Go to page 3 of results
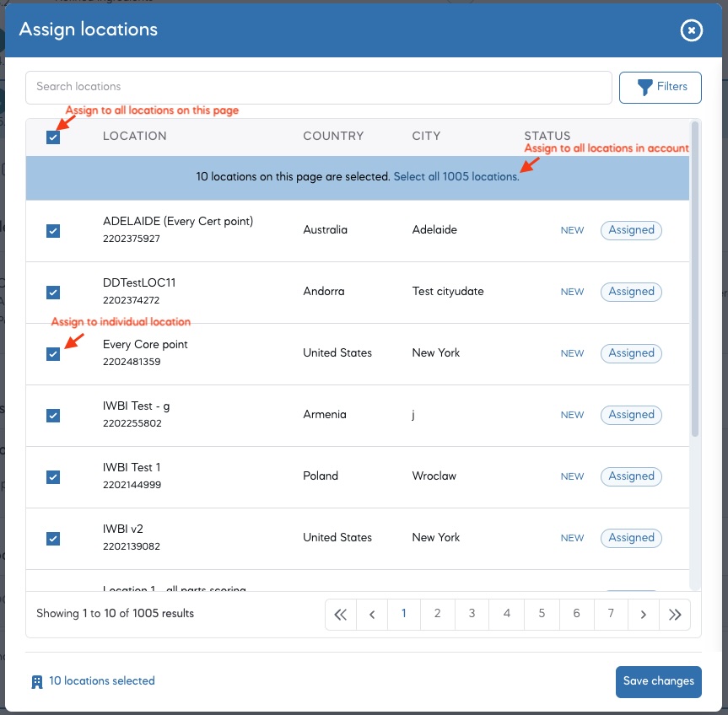 tap(472, 615)
